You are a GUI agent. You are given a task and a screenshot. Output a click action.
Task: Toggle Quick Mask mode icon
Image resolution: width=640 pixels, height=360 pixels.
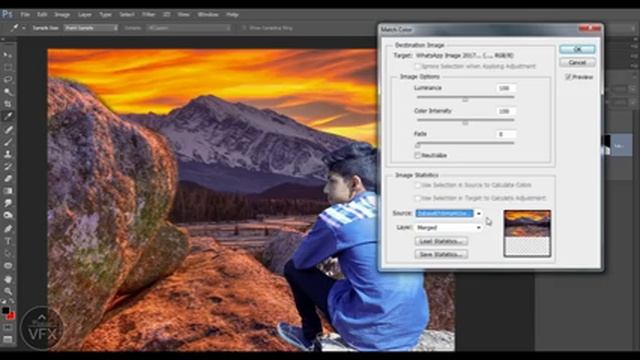pyautogui.click(x=8, y=327)
